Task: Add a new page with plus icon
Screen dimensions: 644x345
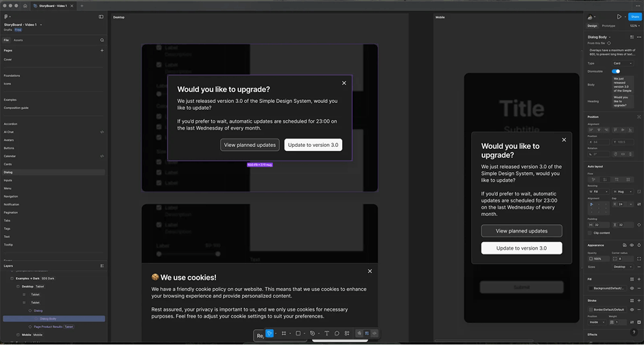Action: click(102, 51)
